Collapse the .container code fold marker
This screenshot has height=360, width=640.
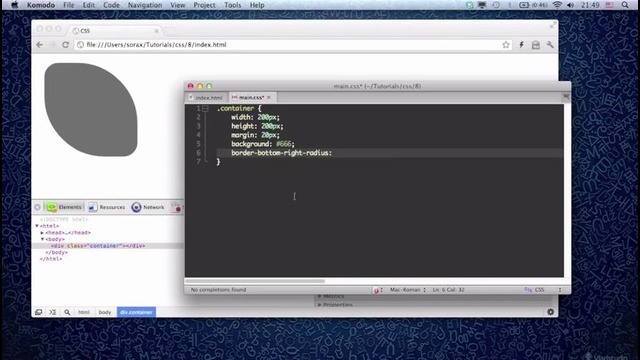[x=205, y=109]
